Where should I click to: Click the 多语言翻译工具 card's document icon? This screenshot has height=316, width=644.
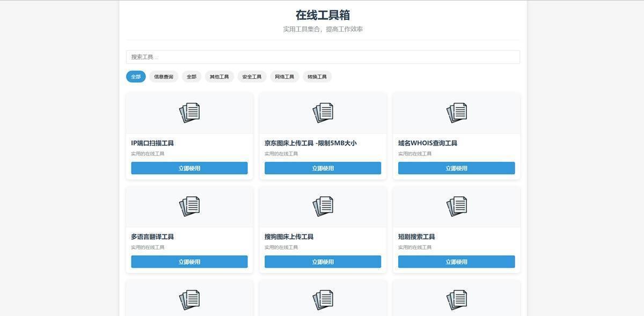189,207
